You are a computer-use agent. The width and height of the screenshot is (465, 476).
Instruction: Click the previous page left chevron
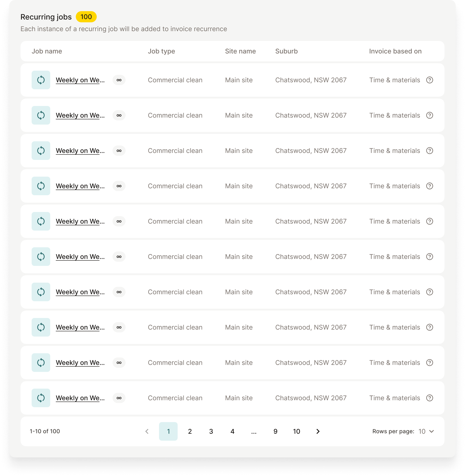pos(147,431)
